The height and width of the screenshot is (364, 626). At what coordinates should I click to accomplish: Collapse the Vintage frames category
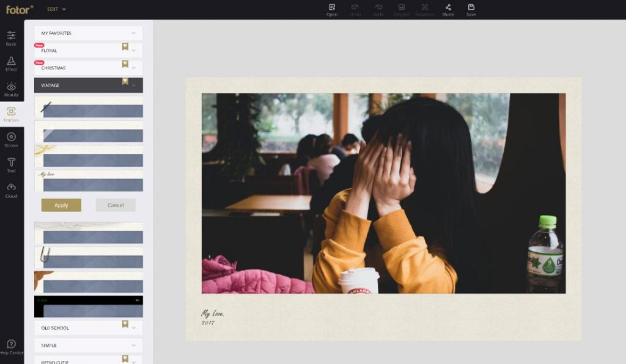tap(89, 86)
